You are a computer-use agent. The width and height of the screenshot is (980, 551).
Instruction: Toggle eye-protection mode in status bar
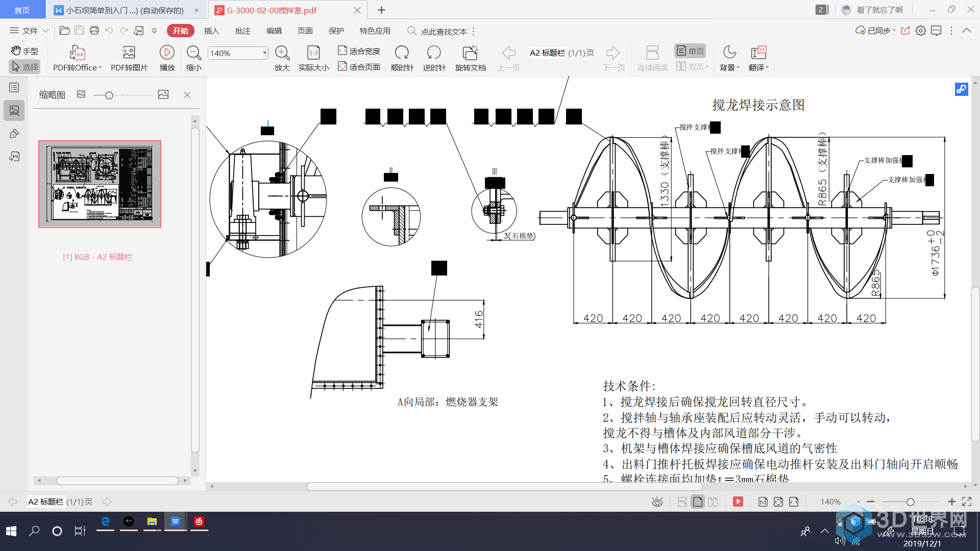click(657, 502)
